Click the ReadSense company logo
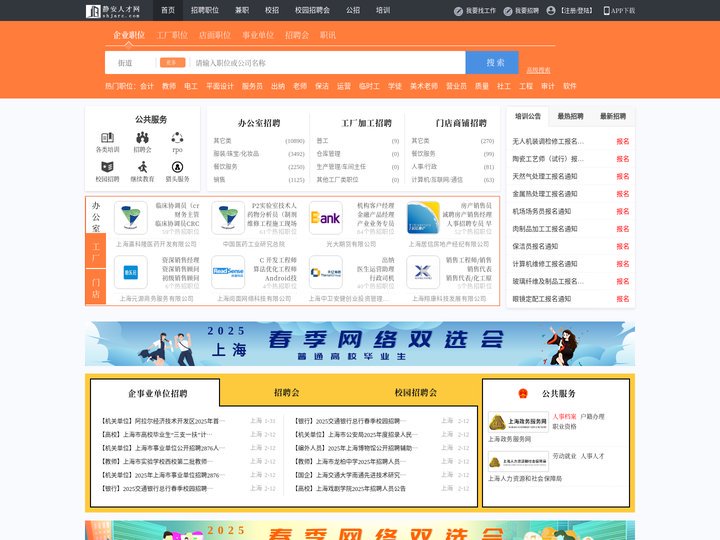Screen dimensions: 720x540 (228, 272)
